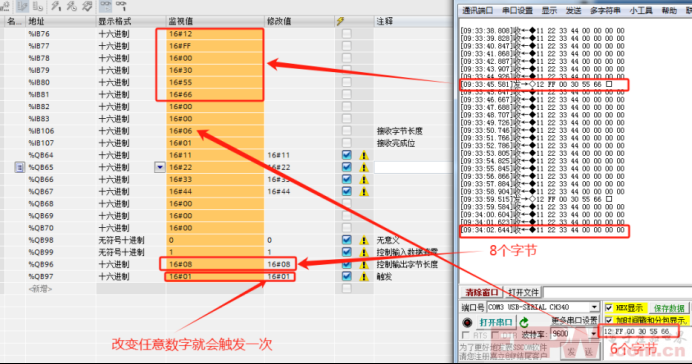This screenshot has height=364, width=692.
Task: Click modify all values once lightning icon
Action: coord(56,6)
